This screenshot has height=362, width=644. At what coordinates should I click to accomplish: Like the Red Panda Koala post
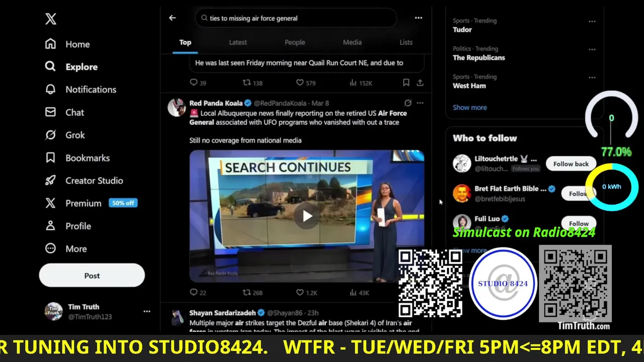pyautogui.click(x=299, y=293)
